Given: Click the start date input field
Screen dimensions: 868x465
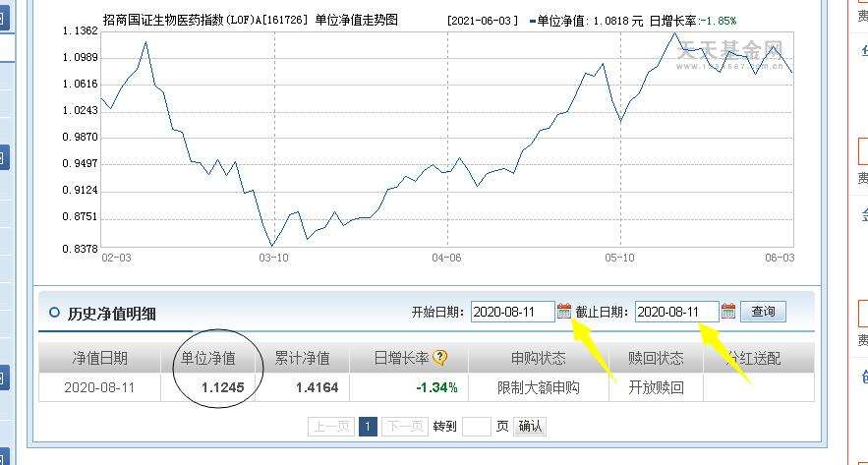Looking at the screenshot, I should 513,312.
